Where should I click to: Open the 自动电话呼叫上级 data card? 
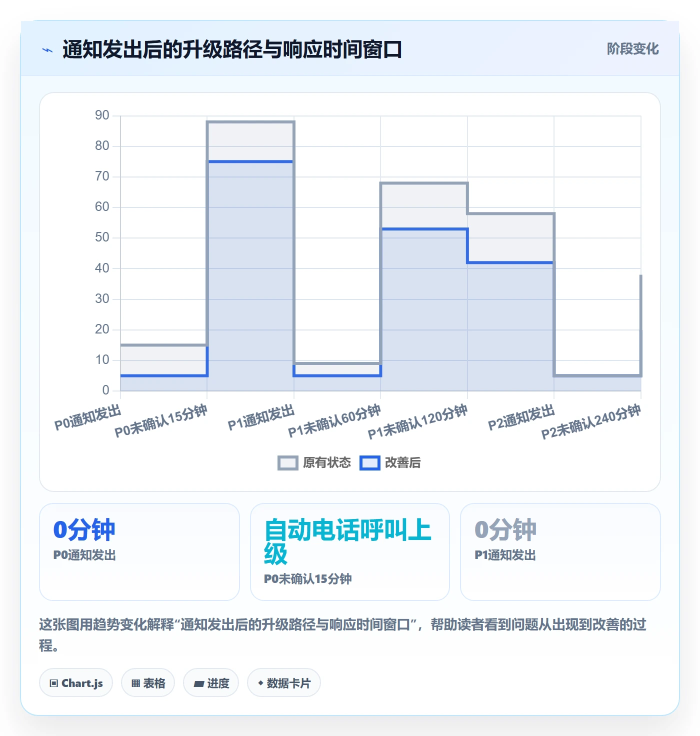pyautogui.click(x=350, y=551)
